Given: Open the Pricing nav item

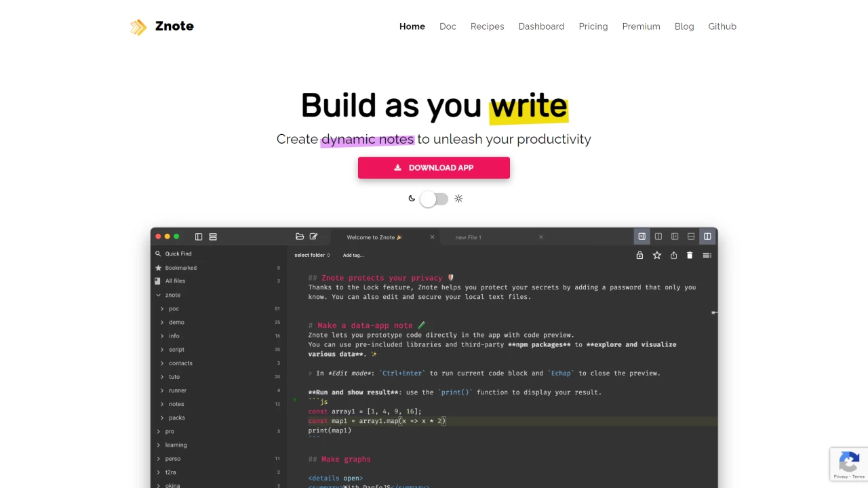Looking at the screenshot, I should (x=593, y=26).
